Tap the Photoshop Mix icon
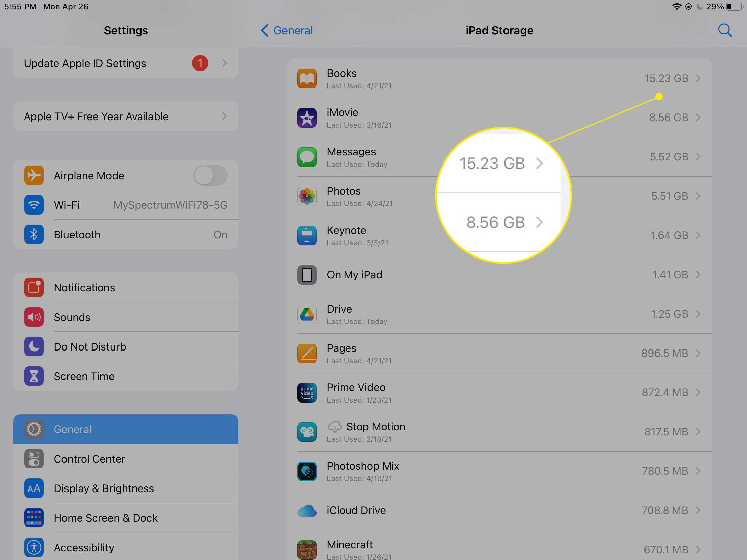 307,471
